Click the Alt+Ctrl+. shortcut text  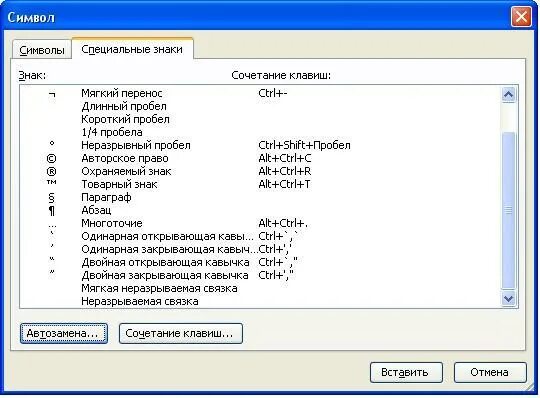283,223
